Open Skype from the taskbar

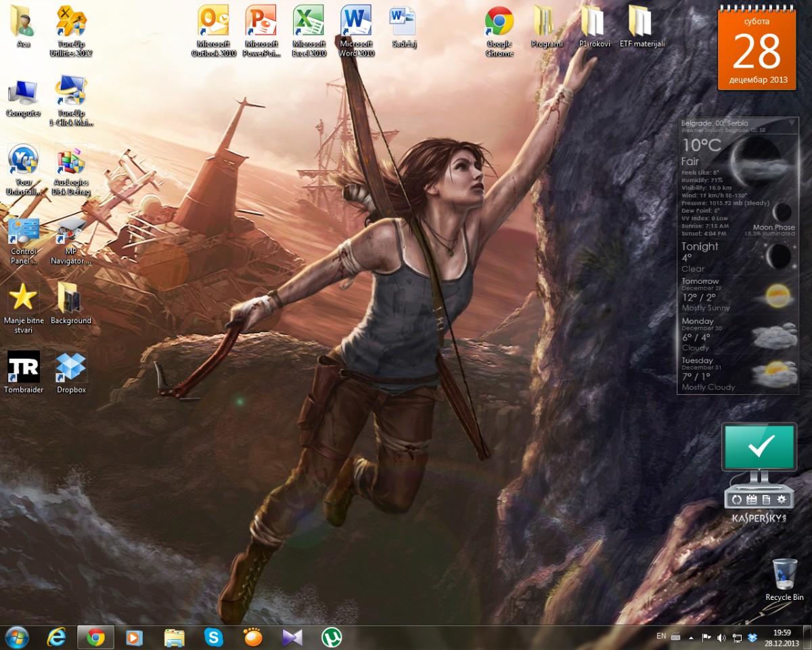214,637
